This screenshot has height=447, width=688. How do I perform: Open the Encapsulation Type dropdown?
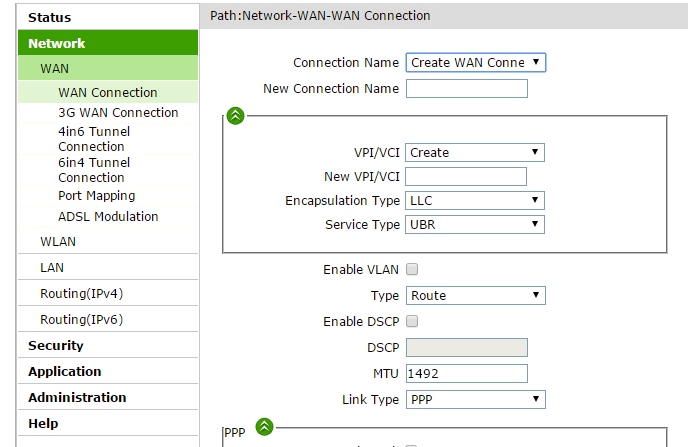point(475,201)
